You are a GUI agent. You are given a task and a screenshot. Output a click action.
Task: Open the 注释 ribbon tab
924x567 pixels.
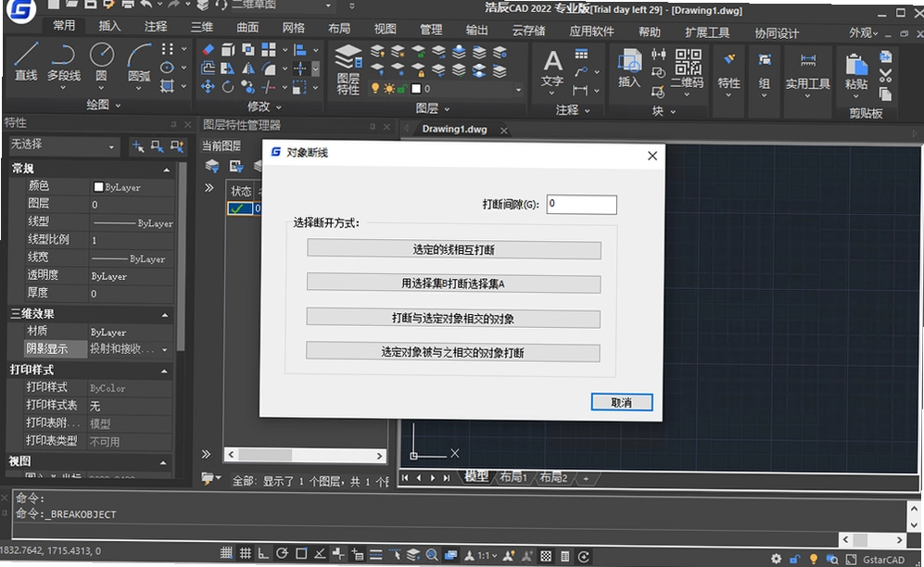click(156, 27)
